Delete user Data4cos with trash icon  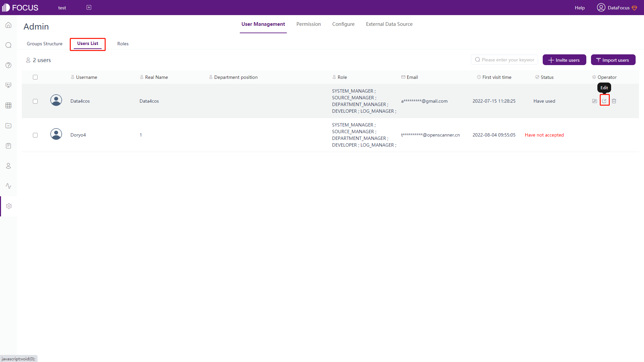[614, 101]
